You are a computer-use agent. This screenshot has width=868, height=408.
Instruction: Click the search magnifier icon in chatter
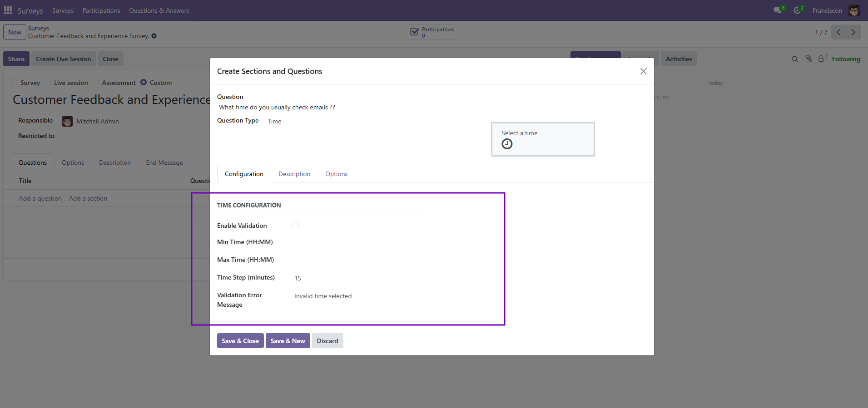pos(795,59)
